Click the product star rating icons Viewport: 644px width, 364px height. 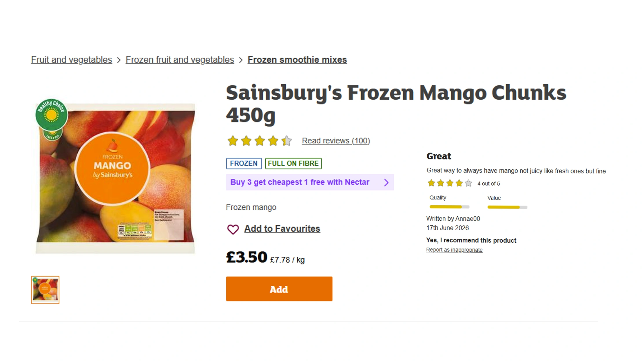(x=259, y=141)
